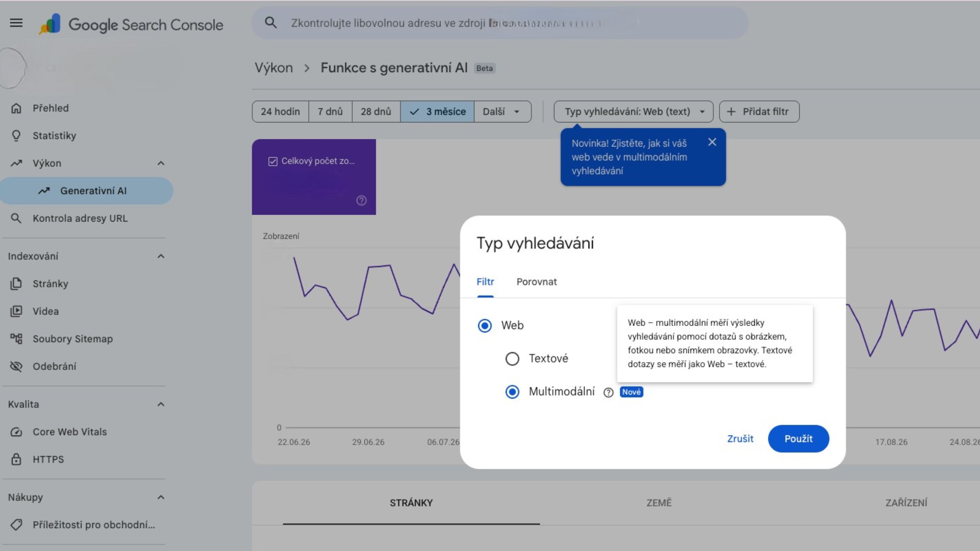Screen dimensions: 980x551
Task: Open Generativní AI sidebar item
Action: point(87,191)
